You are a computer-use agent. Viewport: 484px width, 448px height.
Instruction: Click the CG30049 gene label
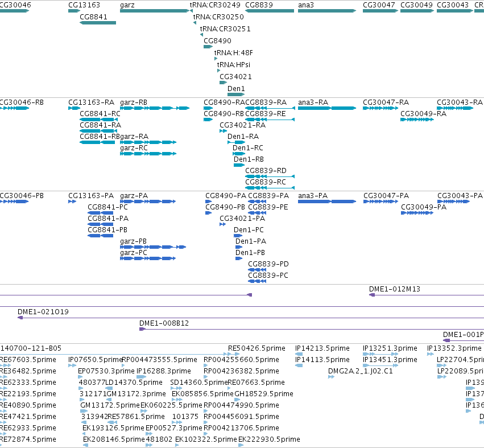click(417, 5)
